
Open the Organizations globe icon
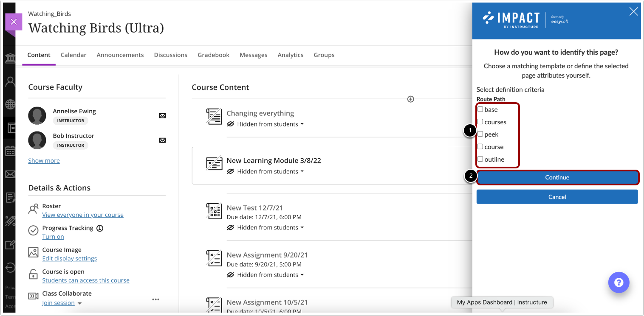(10, 104)
